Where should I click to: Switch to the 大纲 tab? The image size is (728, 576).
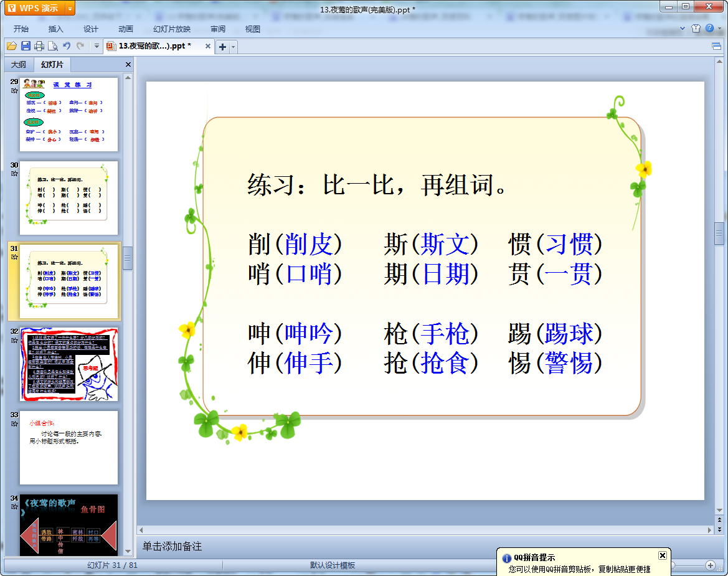[19, 65]
